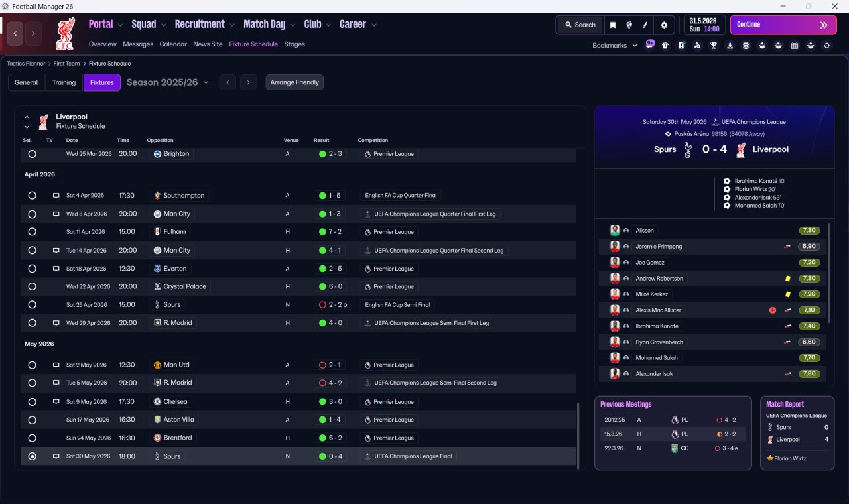The width and height of the screenshot is (849, 504).
Task: Open the Bookmarks dropdown
Action: click(x=615, y=46)
